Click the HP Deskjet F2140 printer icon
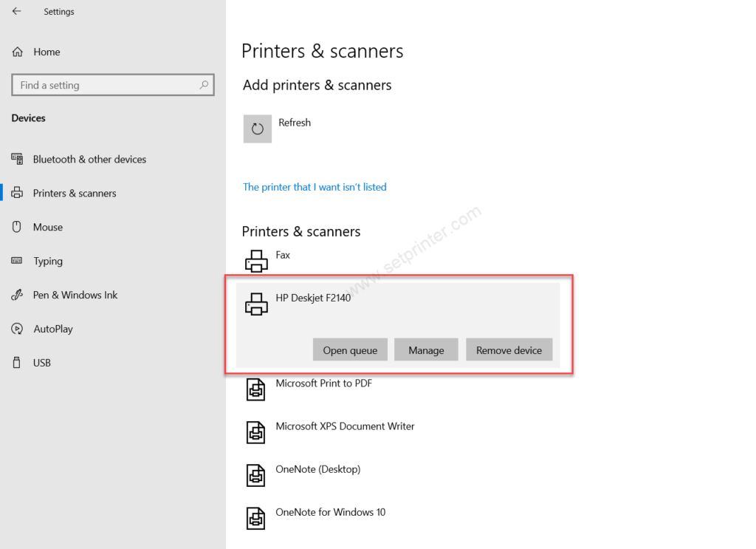The height and width of the screenshot is (549, 756). click(x=256, y=304)
